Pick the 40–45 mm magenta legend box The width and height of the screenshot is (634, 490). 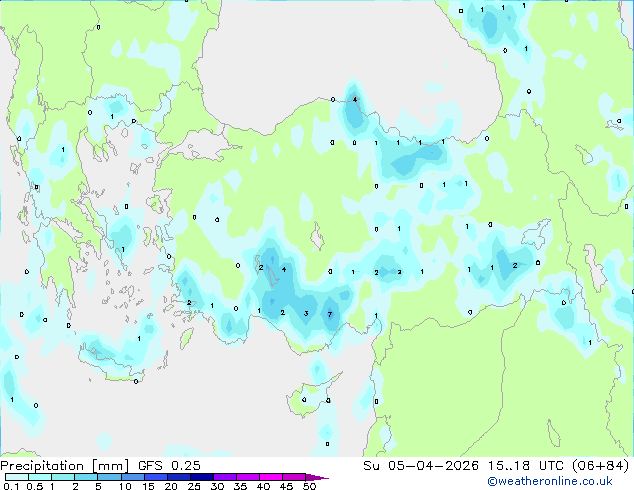coord(271,477)
